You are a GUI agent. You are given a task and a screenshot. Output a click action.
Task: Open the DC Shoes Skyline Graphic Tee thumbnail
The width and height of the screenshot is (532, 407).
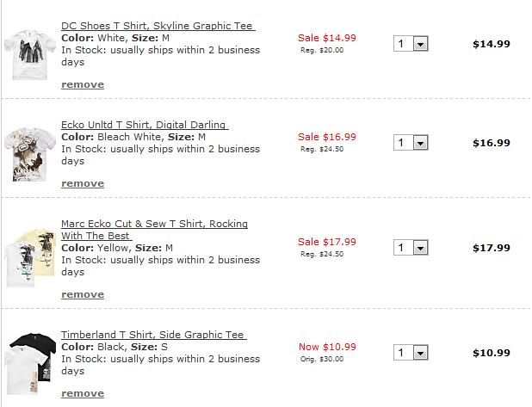click(30, 55)
